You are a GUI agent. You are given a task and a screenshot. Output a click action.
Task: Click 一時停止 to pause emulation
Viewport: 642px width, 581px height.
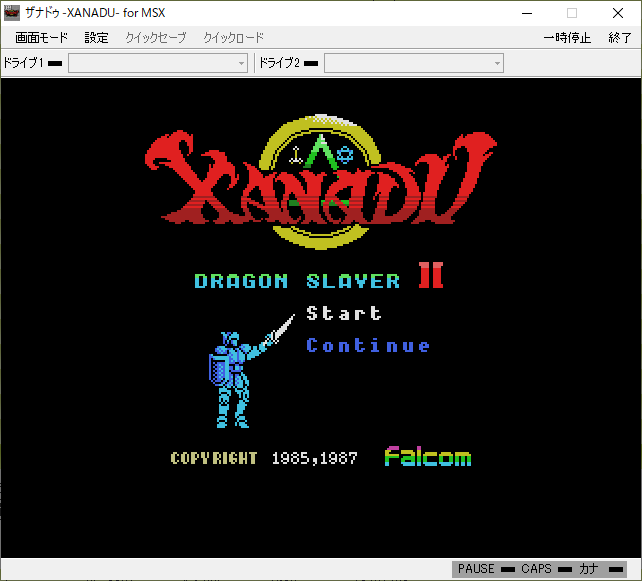pyautogui.click(x=567, y=38)
